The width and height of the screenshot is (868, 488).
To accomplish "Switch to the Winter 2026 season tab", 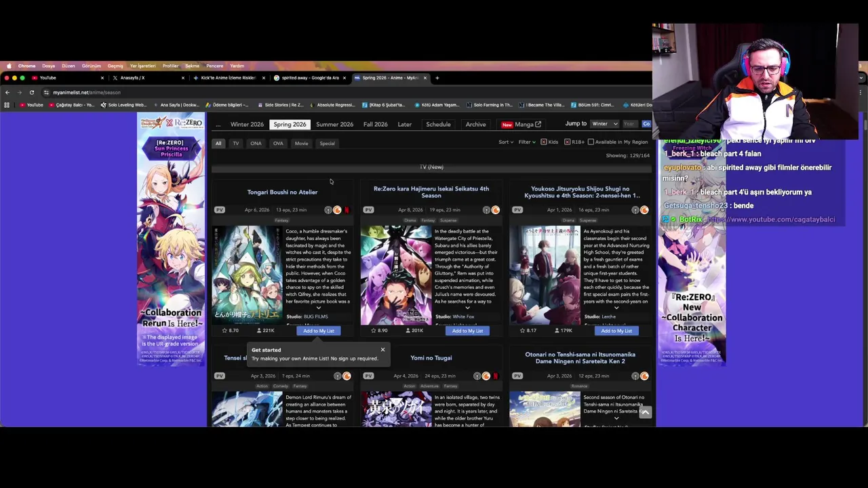I will tap(247, 125).
